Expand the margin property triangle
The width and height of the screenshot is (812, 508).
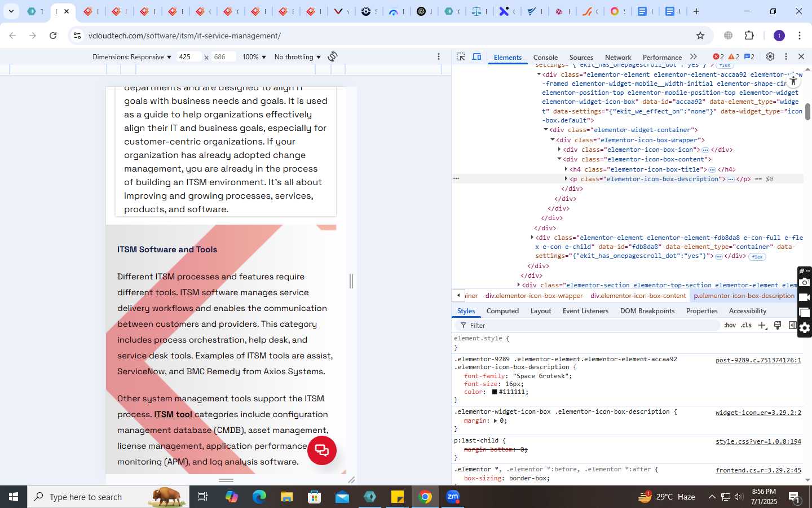(x=495, y=421)
